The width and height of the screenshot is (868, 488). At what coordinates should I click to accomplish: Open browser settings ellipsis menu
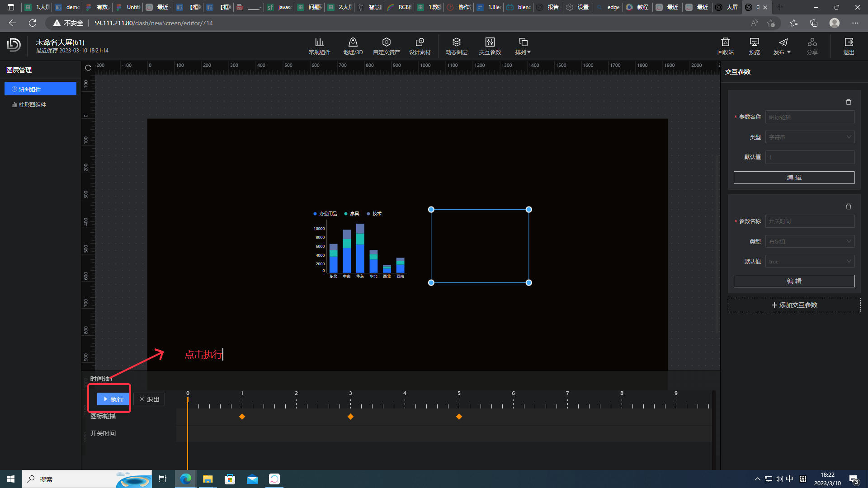[855, 23]
